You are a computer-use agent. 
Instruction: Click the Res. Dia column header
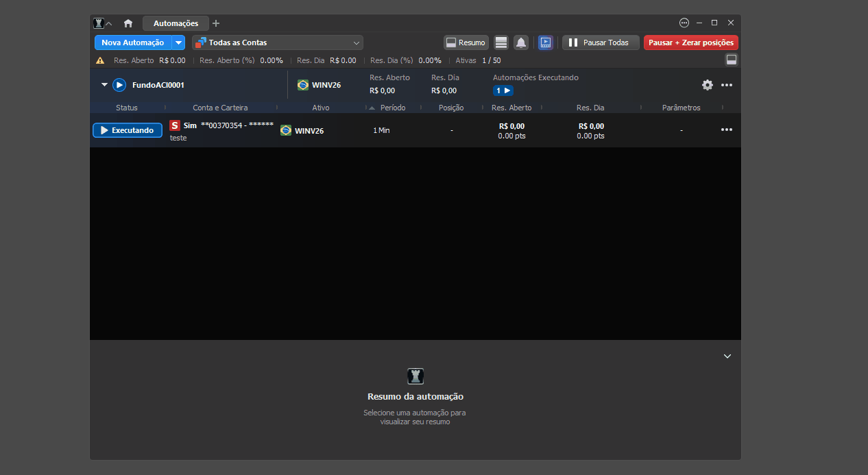click(590, 108)
